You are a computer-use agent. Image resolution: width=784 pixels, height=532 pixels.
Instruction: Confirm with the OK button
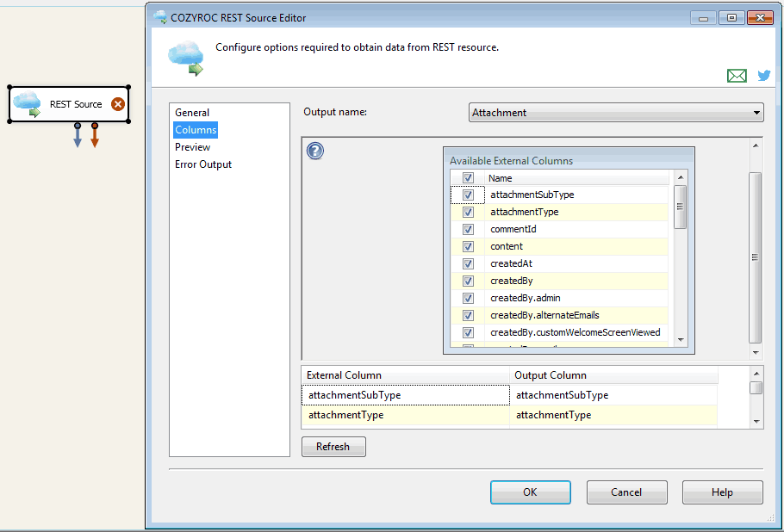531,492
